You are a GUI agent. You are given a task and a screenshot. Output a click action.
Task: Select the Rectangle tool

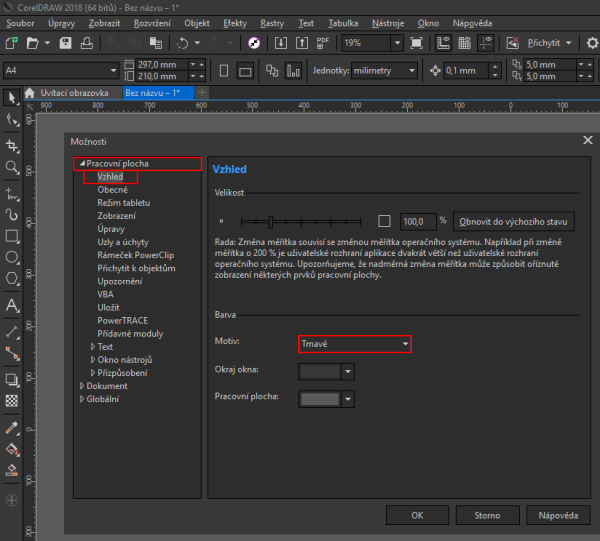point(11,236)
